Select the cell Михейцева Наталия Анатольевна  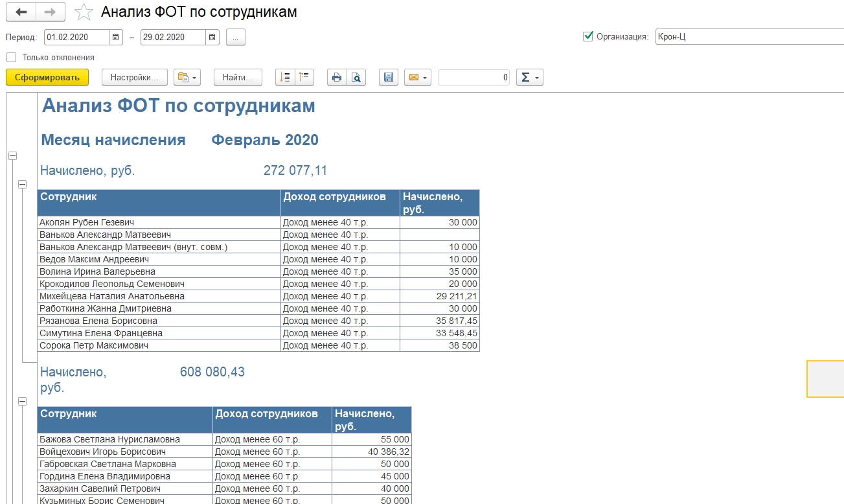[159, 296]
